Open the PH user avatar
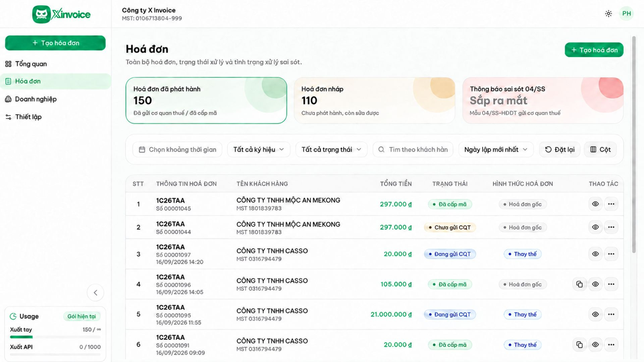Viewport: 644px width, 362px height. (626, 14)
